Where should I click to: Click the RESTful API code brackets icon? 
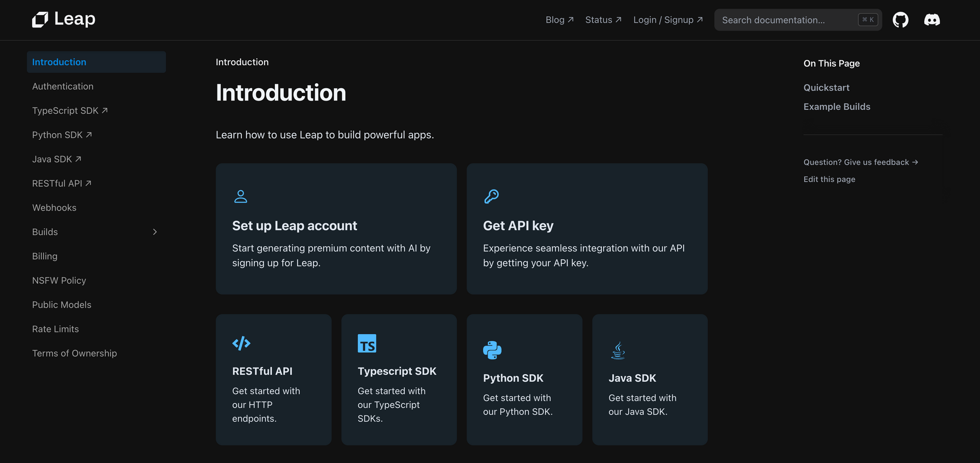pyautogui.click(x=241, y=343)
